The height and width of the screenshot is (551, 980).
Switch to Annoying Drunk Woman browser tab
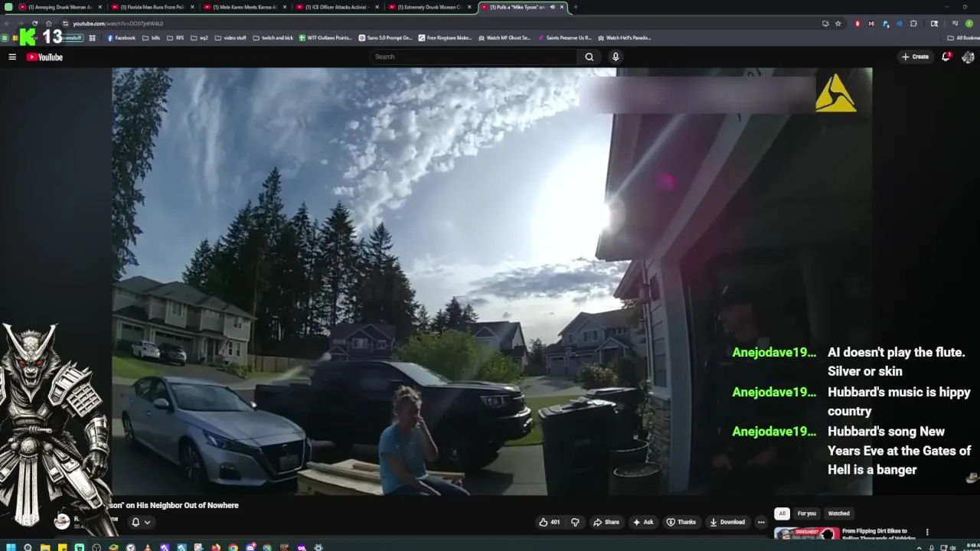coord(60,7)
